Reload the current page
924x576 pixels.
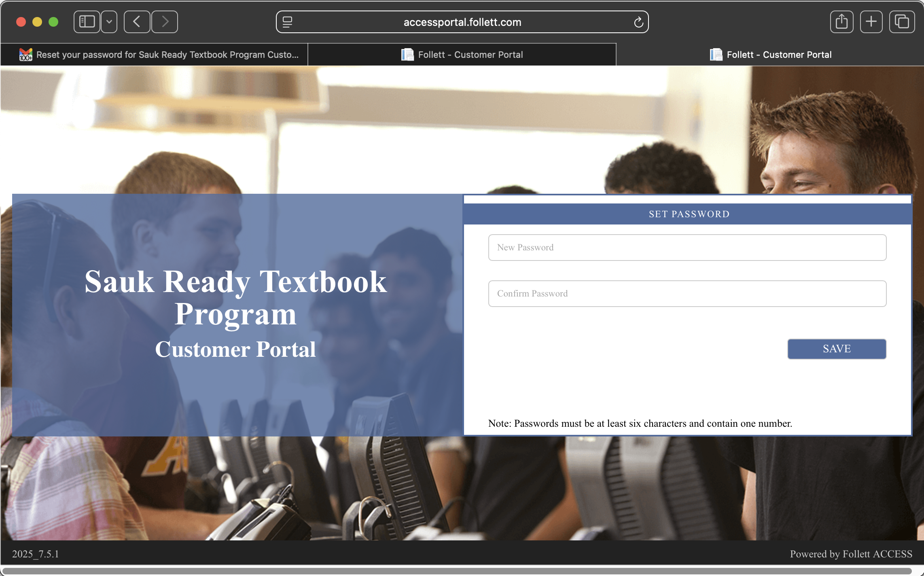[638, 22]
